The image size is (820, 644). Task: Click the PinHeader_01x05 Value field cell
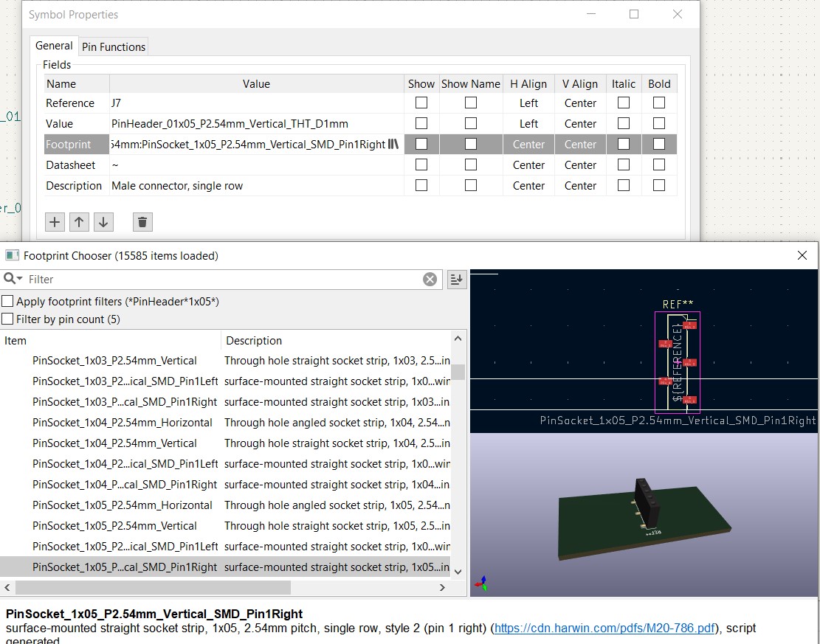coord(256,124)
